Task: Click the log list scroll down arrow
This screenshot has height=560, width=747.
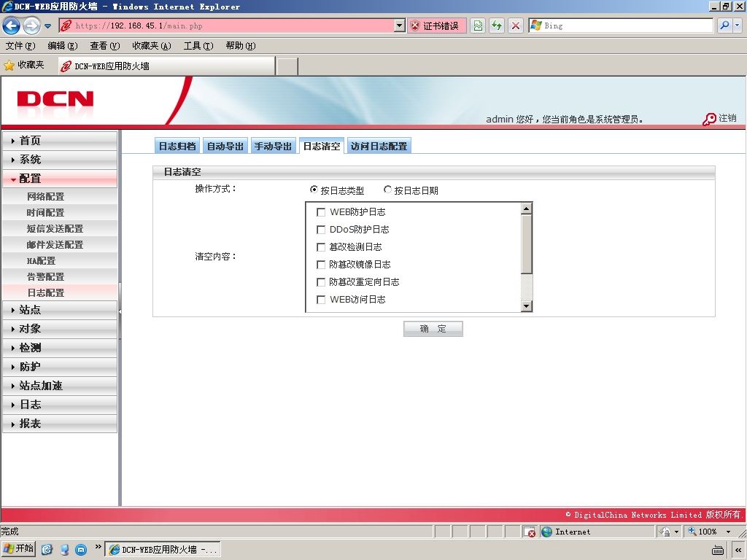Action: coord(527,306)
